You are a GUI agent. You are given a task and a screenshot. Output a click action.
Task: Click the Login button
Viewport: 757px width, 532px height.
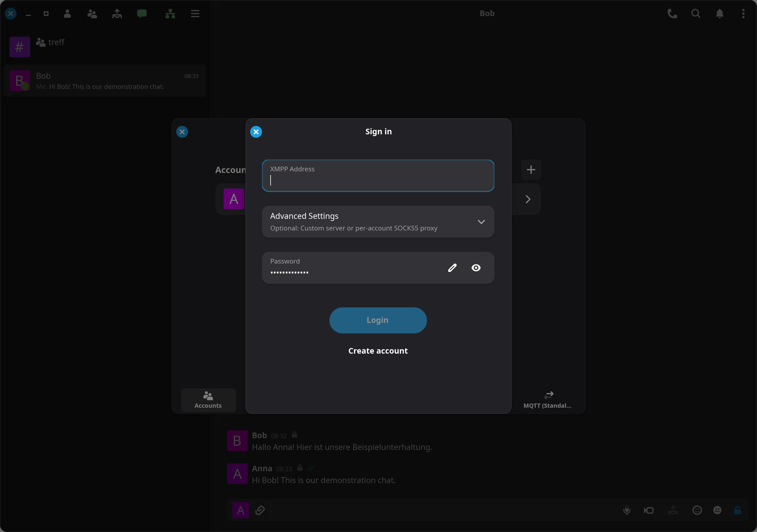(x=378, y=320)
